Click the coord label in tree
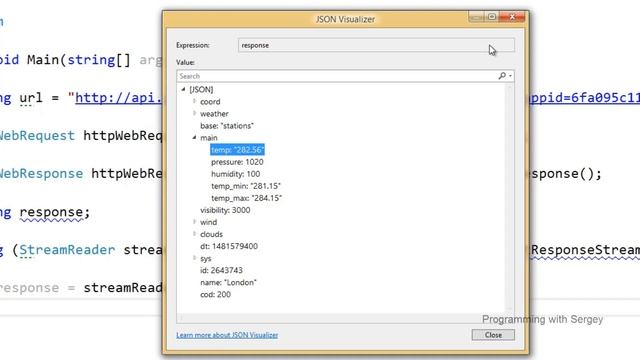Screen dimensions: 640x360 click(x=210, y=102)
